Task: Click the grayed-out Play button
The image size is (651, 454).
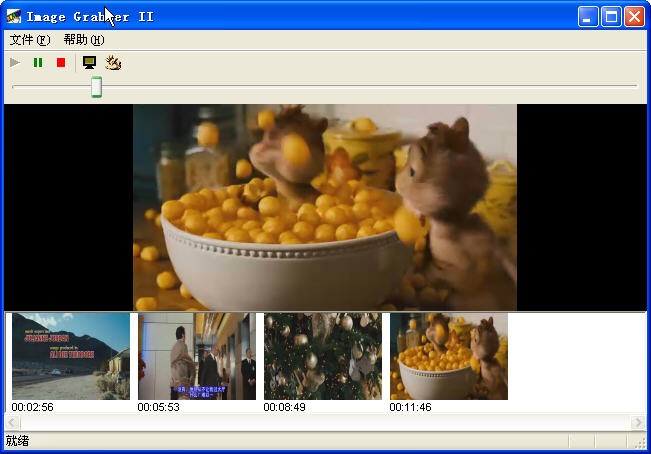Action: coord(15,63)
